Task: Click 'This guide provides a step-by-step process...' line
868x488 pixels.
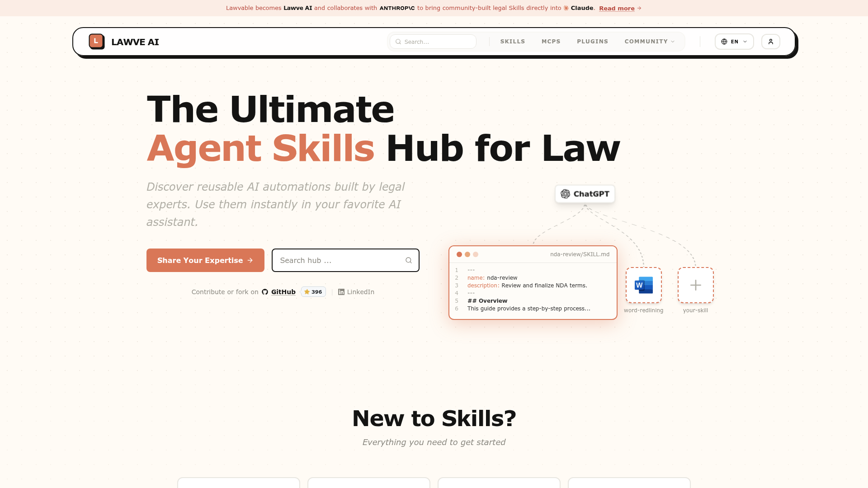Action: tap(529, 309)
